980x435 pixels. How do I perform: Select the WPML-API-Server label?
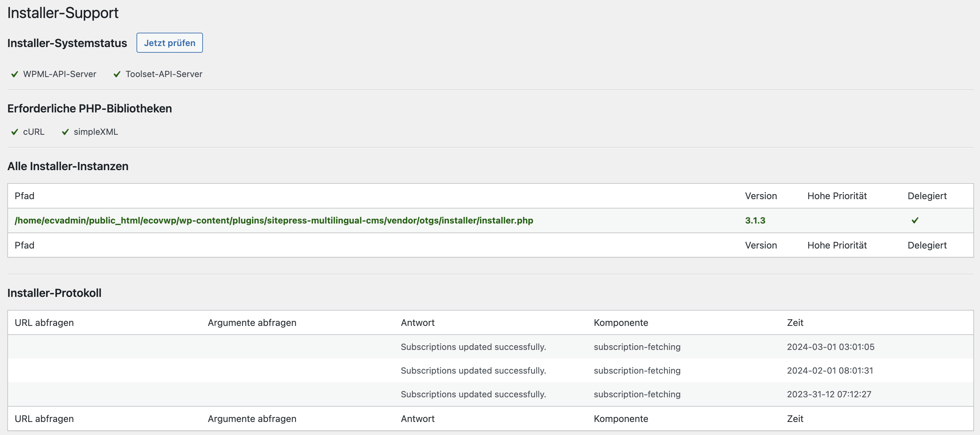[x=60, y=74]
